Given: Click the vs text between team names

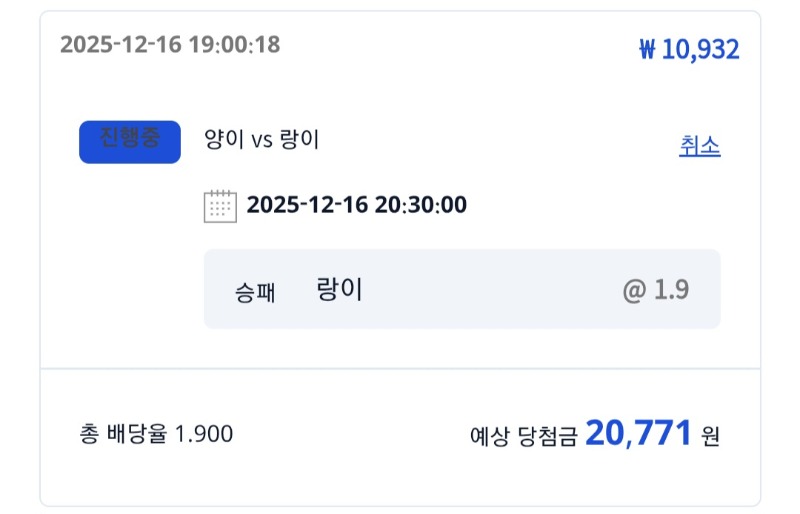Looking at the screenshot, I should coord(262,141).
